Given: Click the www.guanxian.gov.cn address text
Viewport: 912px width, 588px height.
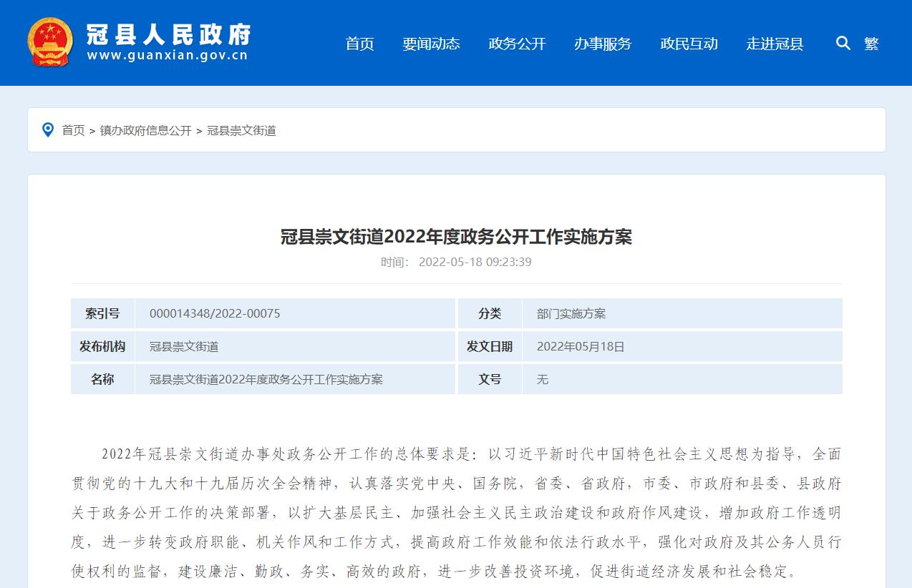Looking at the screenshot, I should click(x=168, y=55).
